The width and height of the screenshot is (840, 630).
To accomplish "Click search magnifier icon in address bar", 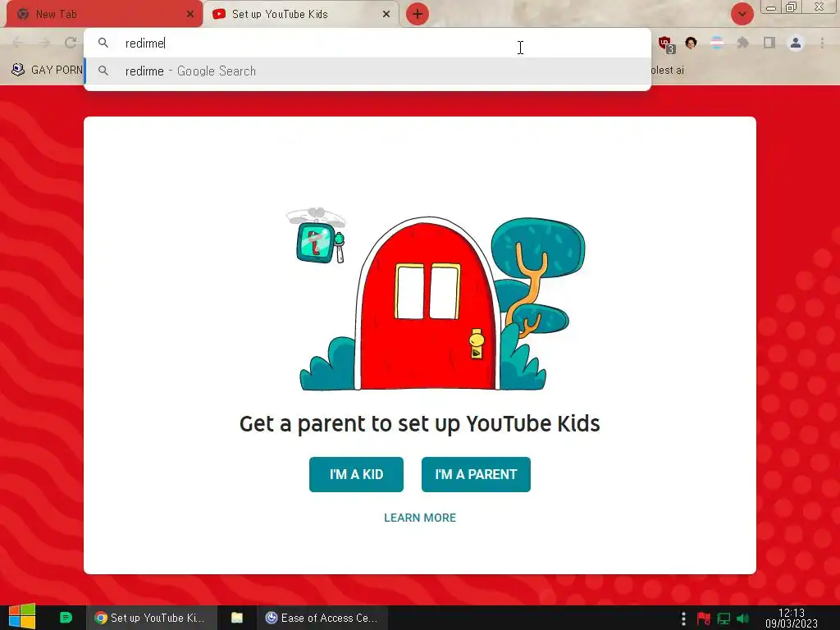I will (103, 43).
